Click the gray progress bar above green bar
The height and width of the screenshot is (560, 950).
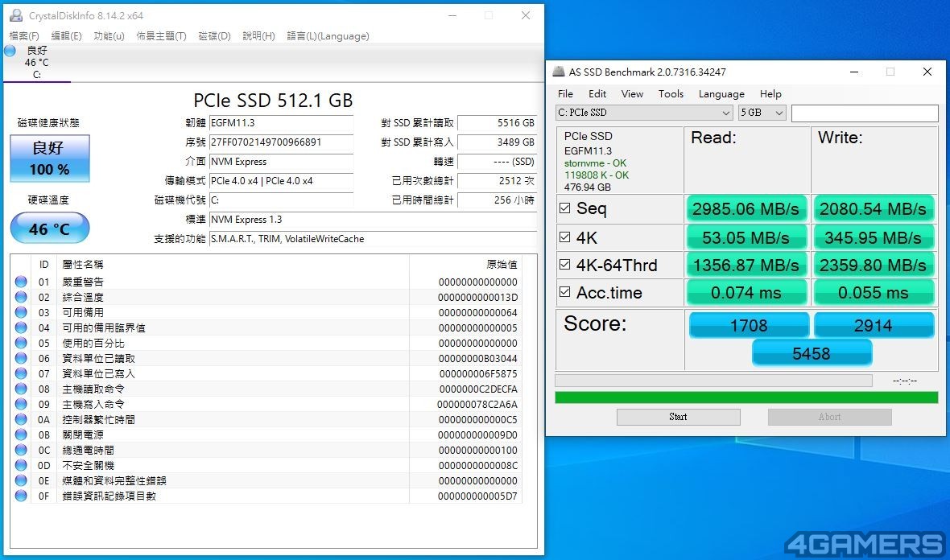pos(714,381)
